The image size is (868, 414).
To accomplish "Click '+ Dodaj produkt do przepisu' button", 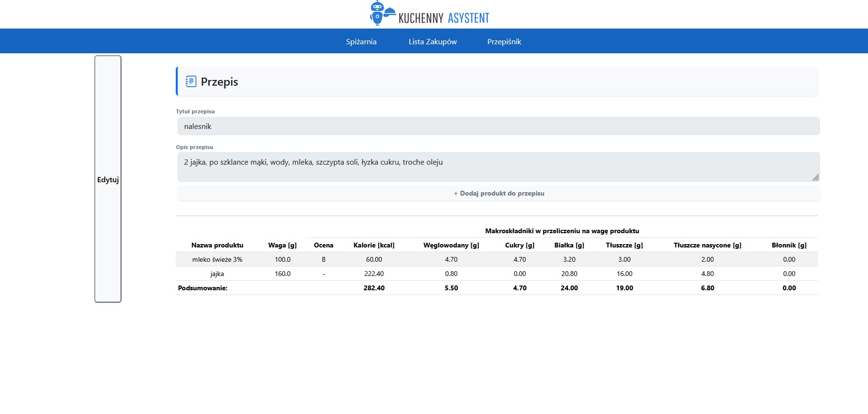I will click(498, 193).
